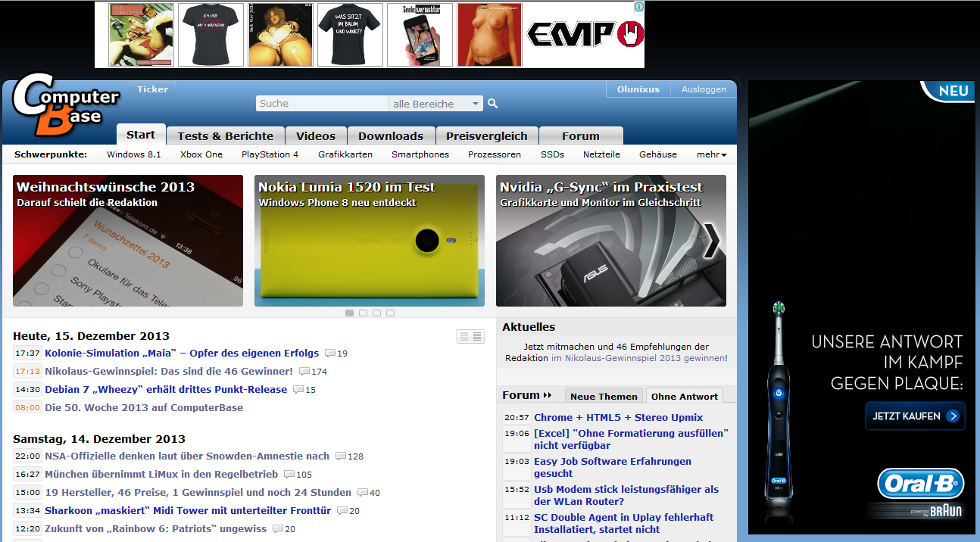The image size is (980, 542).
Task: Open comments bubble showing 174
Action: pos(313,372)
